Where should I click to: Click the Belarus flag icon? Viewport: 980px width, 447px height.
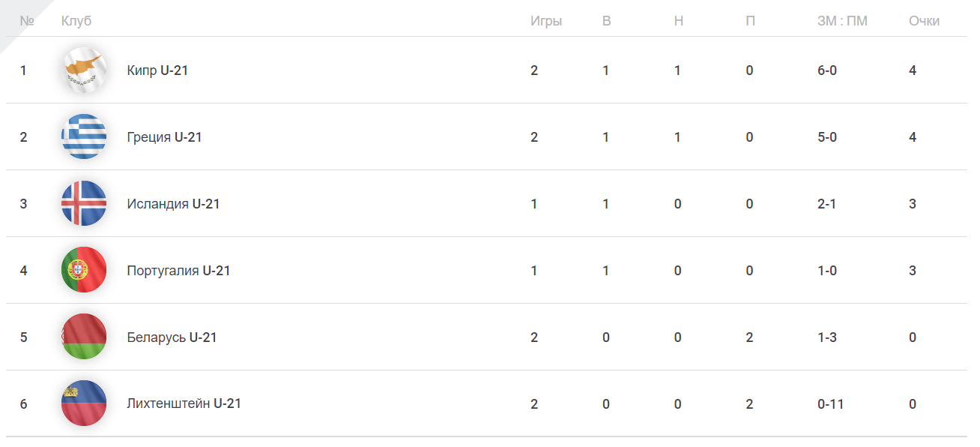tap(84, 337)
